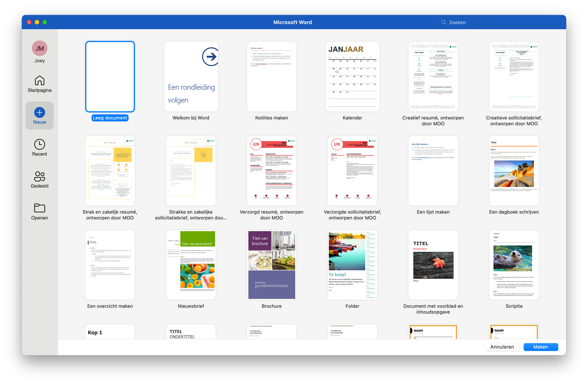Select the Folder Te koop template
The width and height of the screenshot is (588, 384).
tap(352, 265)
